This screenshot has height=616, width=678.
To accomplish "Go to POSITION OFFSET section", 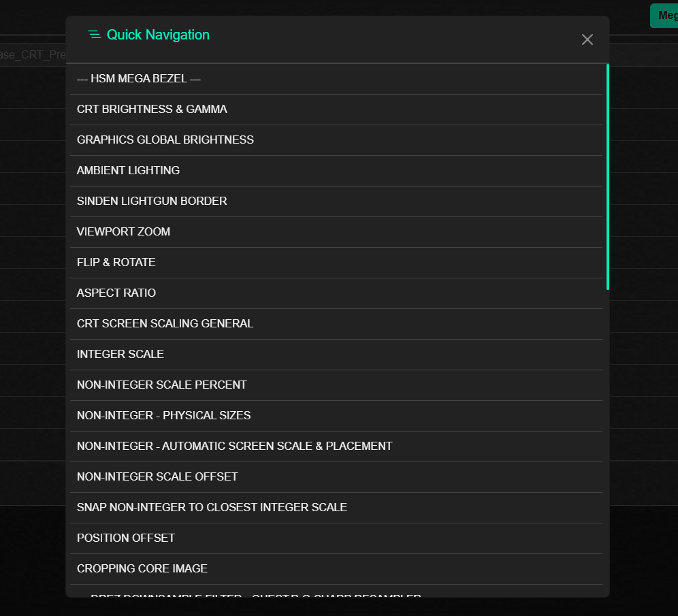I will click(x=126, y=538).
